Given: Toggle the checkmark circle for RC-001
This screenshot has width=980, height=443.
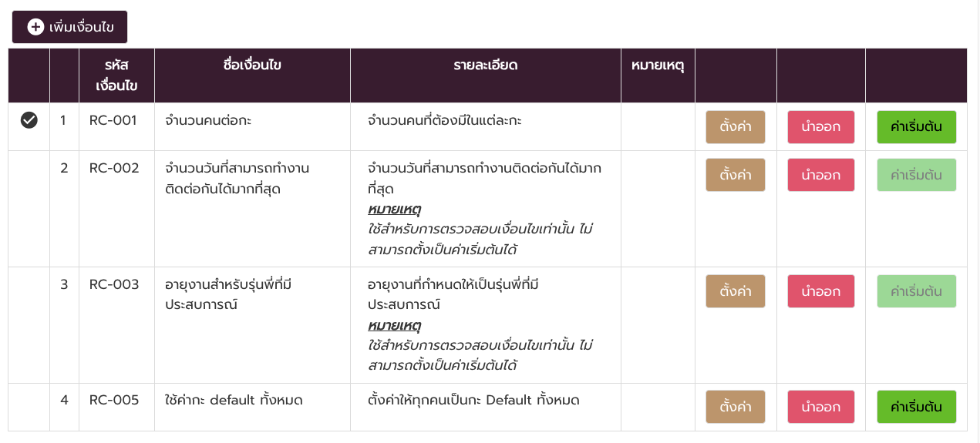Looking at the screenshot, I should 29,120.
